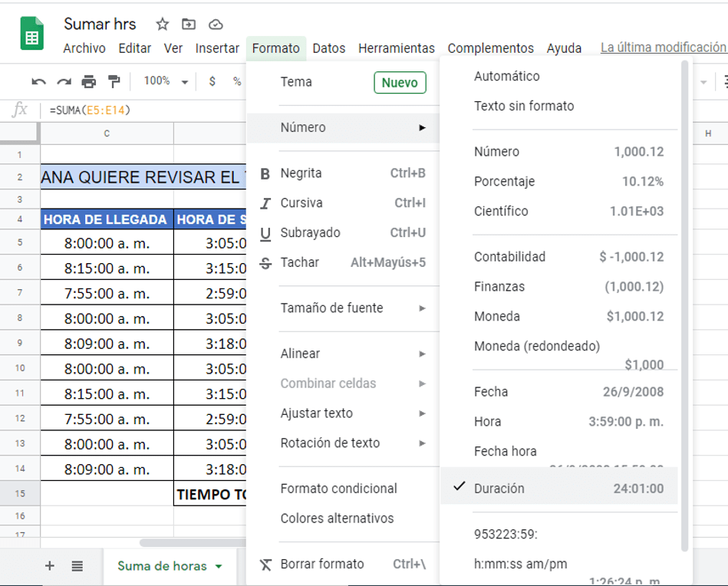This screenshot has height=586, width=728.
Task: Click the Google Sheets home icon
Action: 32,34
